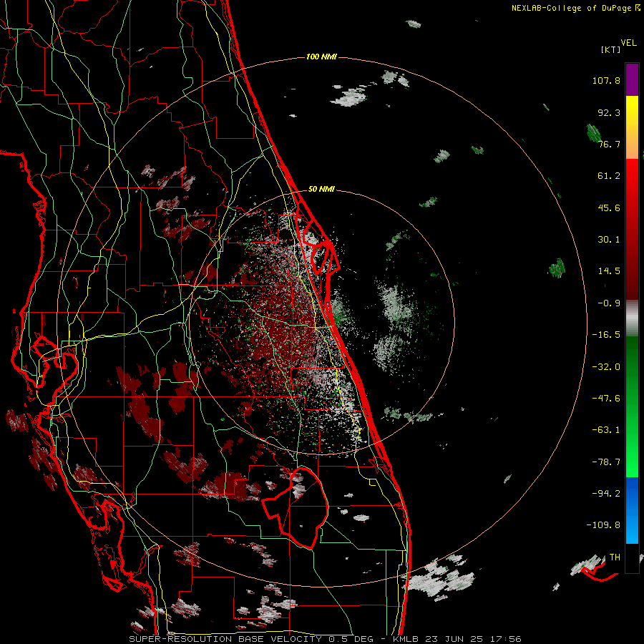Click the 50 NMI range ring label
Viewport: 644px width, 644px height.
(x=321, y=189)
